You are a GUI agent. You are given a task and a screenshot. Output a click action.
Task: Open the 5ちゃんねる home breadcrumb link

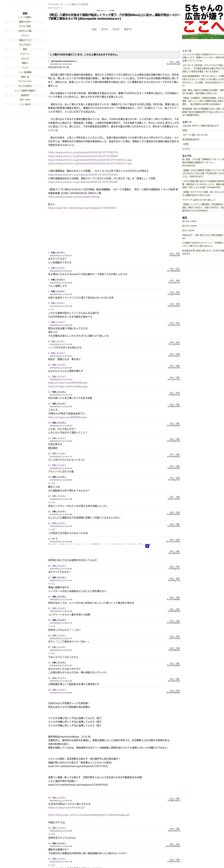[x=53, y=4]
